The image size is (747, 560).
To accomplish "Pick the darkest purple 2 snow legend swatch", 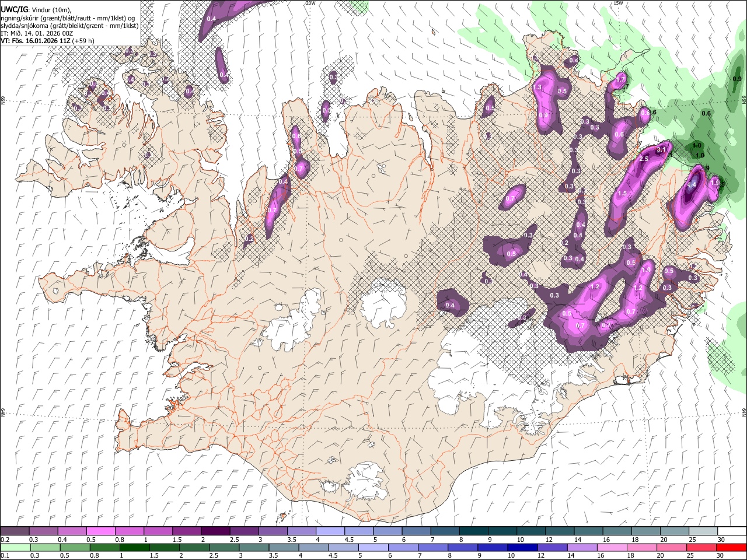I will 215,531.
